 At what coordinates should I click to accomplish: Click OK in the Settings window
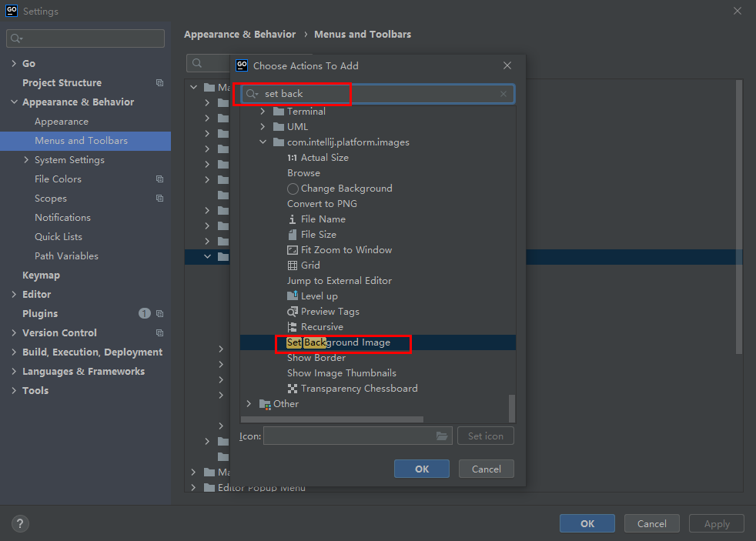(x=587, y=523)
